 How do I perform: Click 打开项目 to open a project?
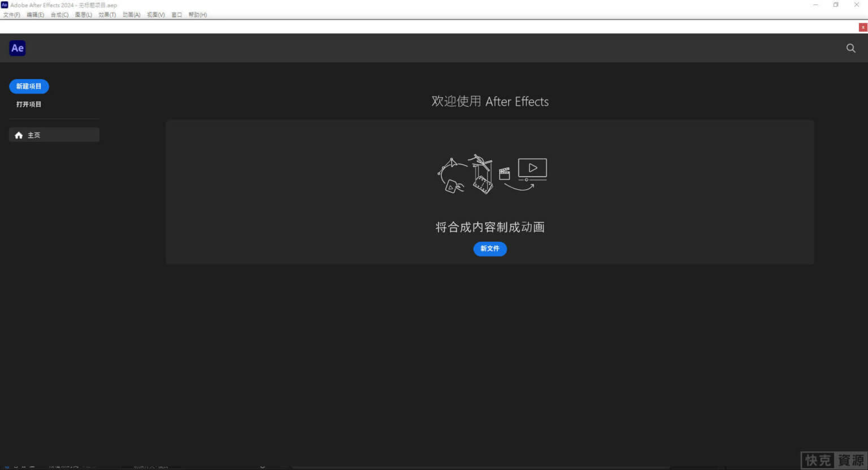pos(29,105)
